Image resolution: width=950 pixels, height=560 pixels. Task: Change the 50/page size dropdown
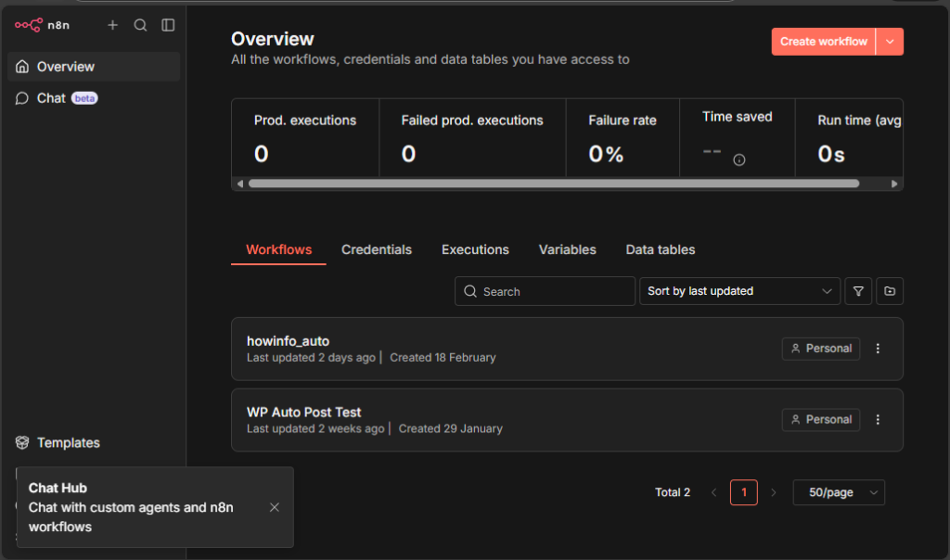839,492
